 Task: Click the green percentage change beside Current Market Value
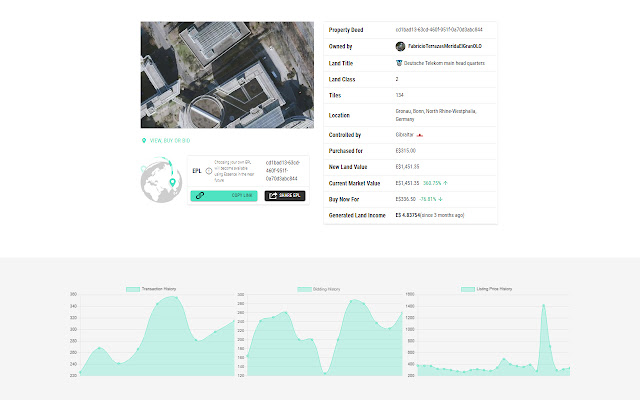click(x=432, y=183)
